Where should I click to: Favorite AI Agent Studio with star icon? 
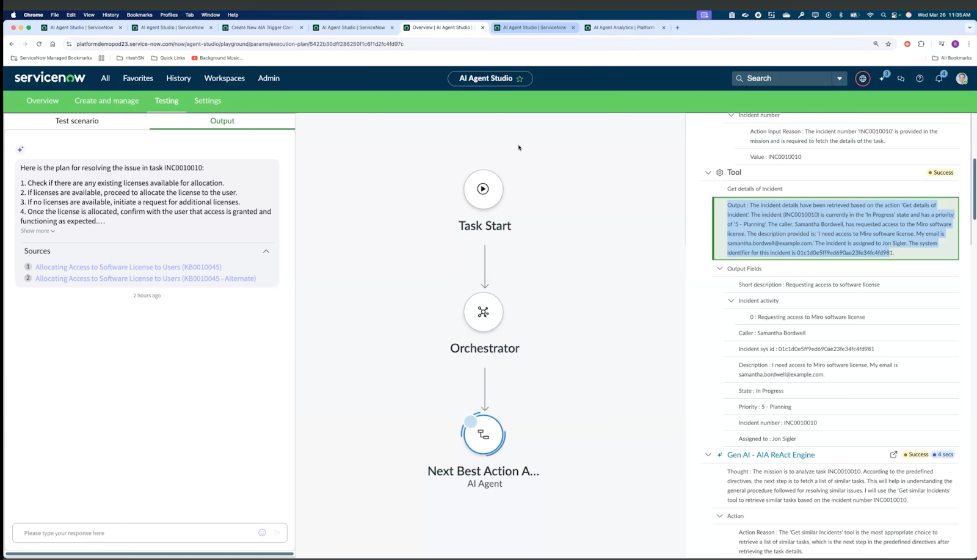coord(520,79)
